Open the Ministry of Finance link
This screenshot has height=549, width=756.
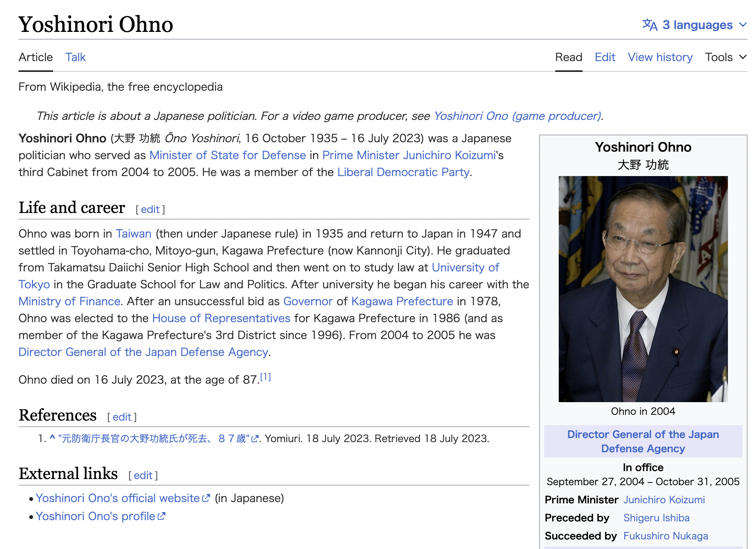coord(70,301)
